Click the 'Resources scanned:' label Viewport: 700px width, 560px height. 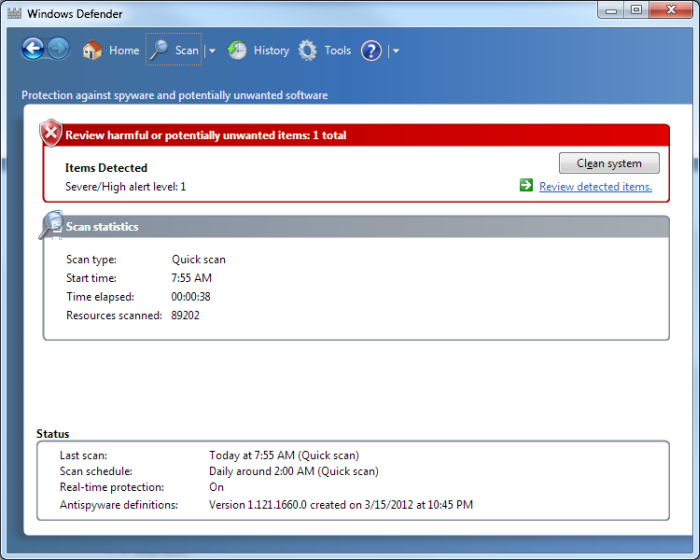click(114, 315)
